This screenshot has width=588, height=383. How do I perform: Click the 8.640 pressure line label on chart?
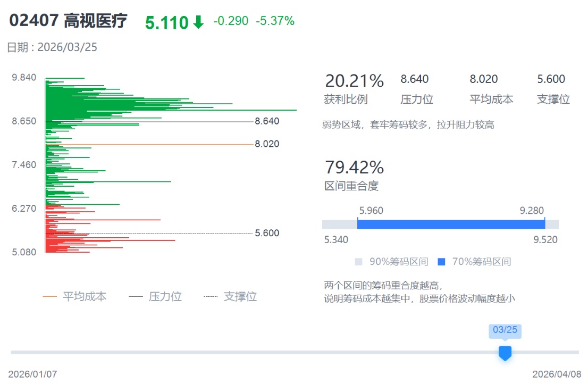point(267,121)
